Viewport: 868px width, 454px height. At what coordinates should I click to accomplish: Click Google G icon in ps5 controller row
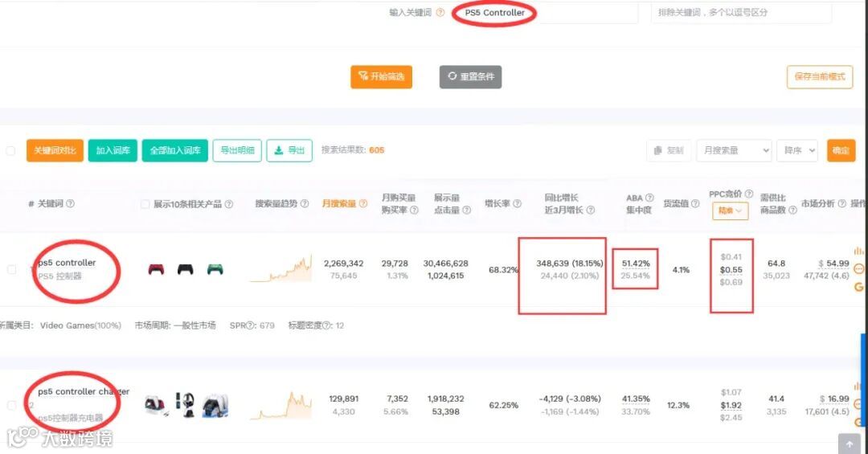[x=858, y=287]
